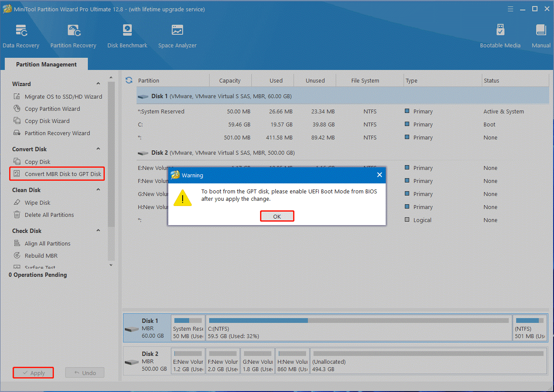Screen dimensions: 554x392
Task: Click the Capacity column header
Action: pyautogui.click(x=230, y=80)
